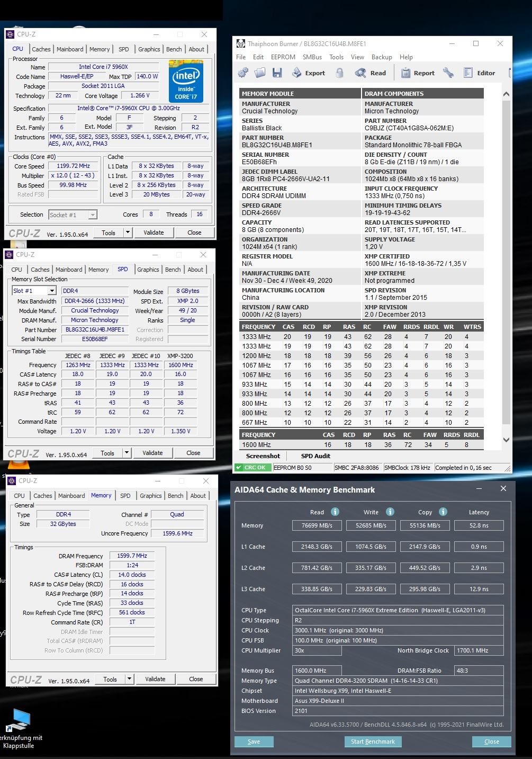Click the Close button in top CPU-Z CPU window
532x759 pixels.
[194, 233]
